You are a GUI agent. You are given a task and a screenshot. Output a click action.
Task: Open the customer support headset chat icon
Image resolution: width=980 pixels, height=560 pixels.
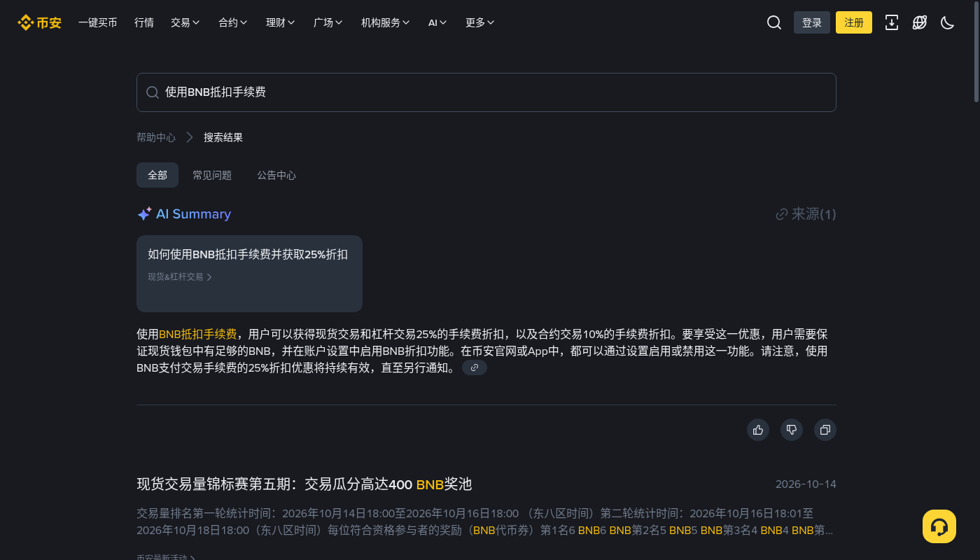939,526
